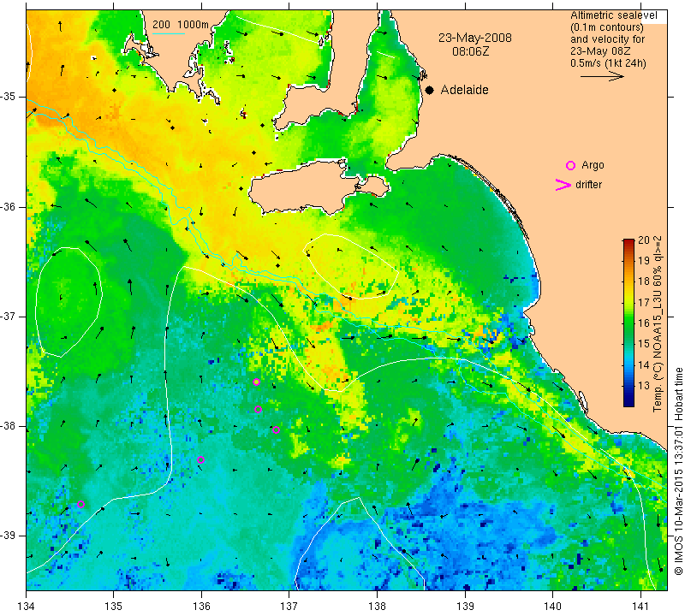This screenshot has width=685, height=616.
Task: Click the magenta drifter legend marker
Action: 563,185
